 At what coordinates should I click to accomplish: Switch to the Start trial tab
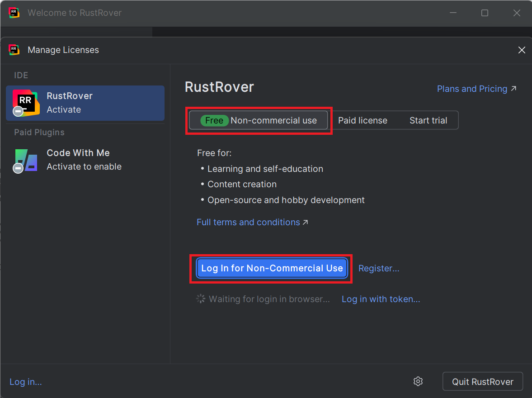click(428, 120)
